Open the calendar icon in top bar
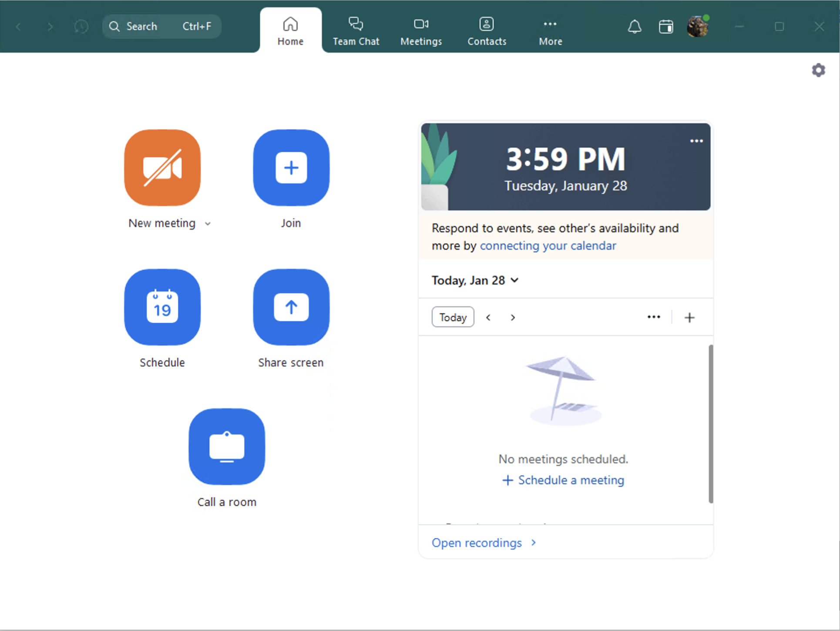 (665, 27)
